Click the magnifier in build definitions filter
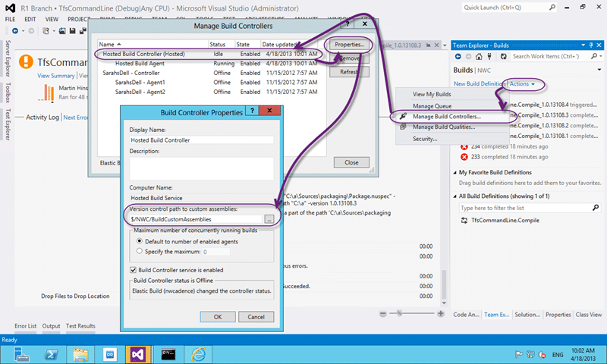Image resolution: width=607 pixels, height=364 pixels. coord(596,208)
